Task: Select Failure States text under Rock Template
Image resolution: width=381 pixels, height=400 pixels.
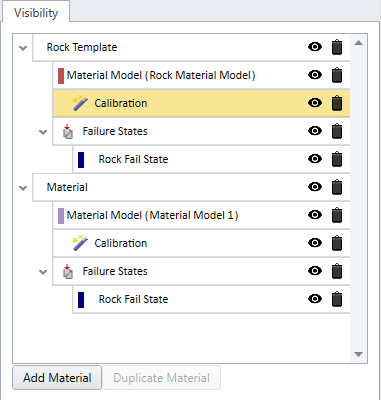Action: (x=115, y=131)
